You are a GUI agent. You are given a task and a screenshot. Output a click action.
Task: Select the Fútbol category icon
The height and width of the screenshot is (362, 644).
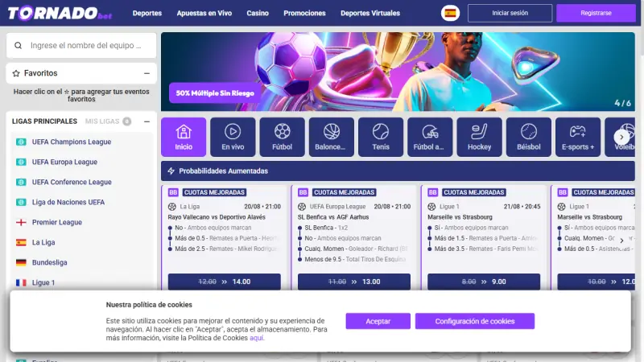point(283,137)
